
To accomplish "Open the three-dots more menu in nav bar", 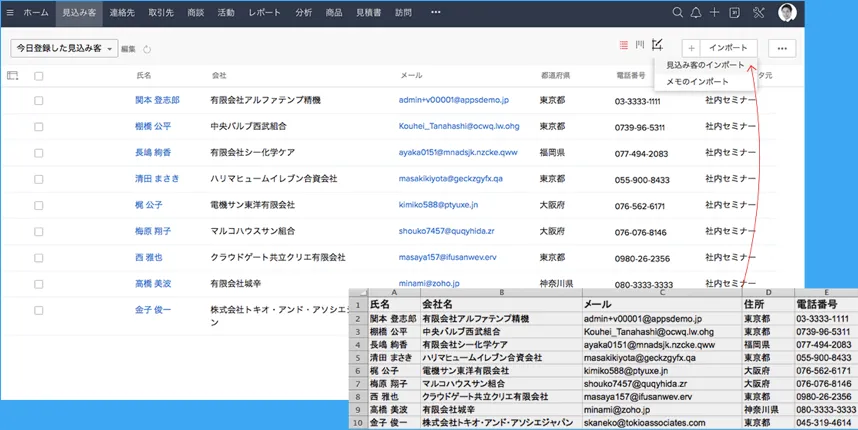I will pos(435,12).
